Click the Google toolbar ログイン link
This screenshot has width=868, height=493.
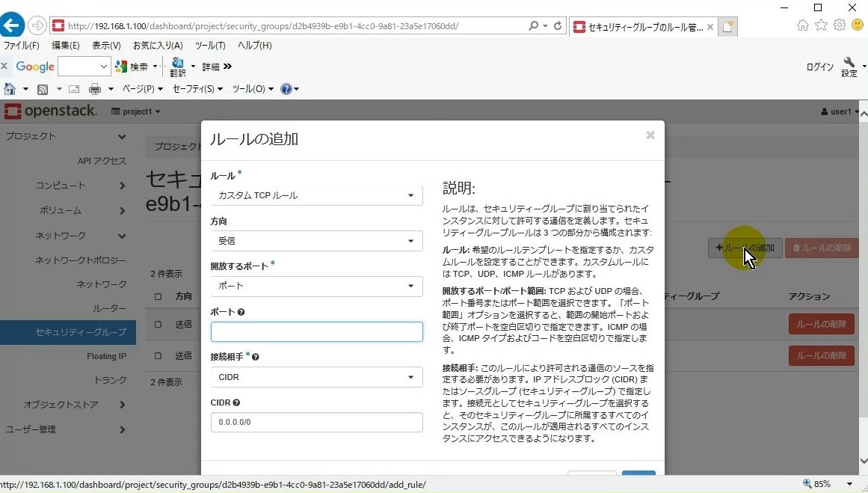[820, 67]
